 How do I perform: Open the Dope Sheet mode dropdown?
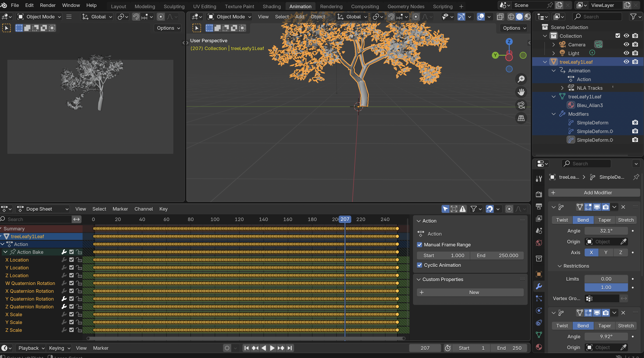pyautogui.click(x=42, y=209)
